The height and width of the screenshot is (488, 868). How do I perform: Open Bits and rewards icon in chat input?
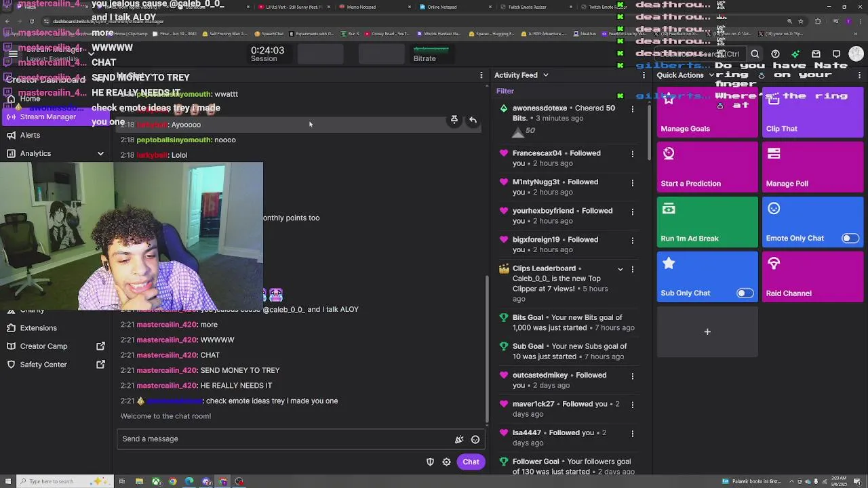[459, 440]
